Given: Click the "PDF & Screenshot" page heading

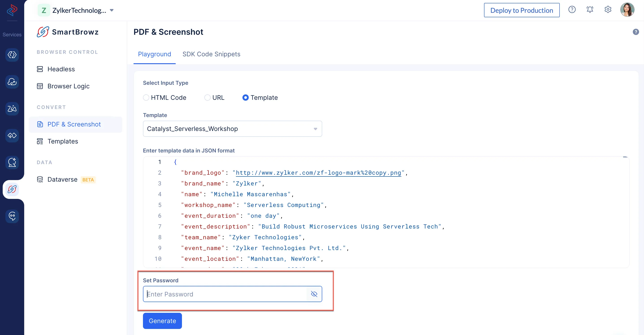Looking at the screenshot, I should (168, 32).
